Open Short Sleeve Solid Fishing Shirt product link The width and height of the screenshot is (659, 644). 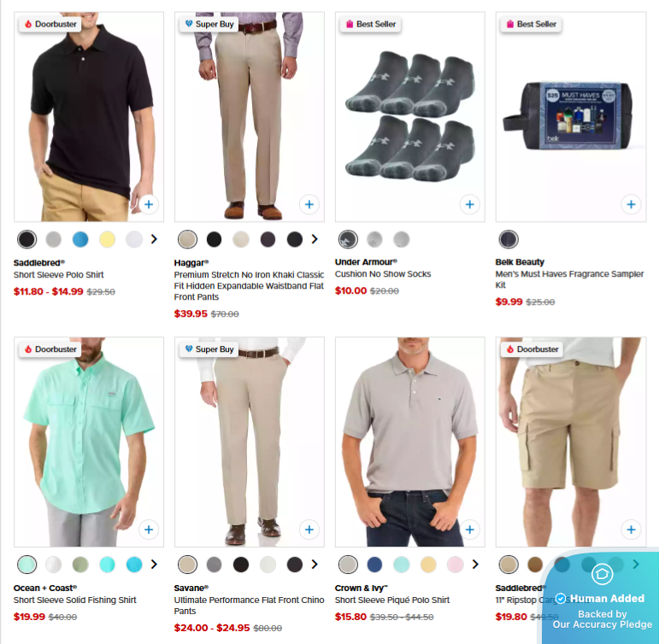coord(75,600)
